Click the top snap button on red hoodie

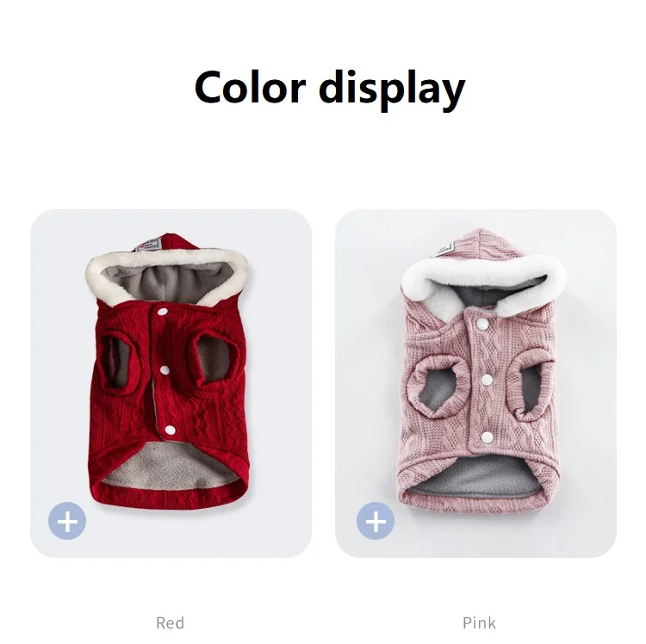click(x=163, y=313)
